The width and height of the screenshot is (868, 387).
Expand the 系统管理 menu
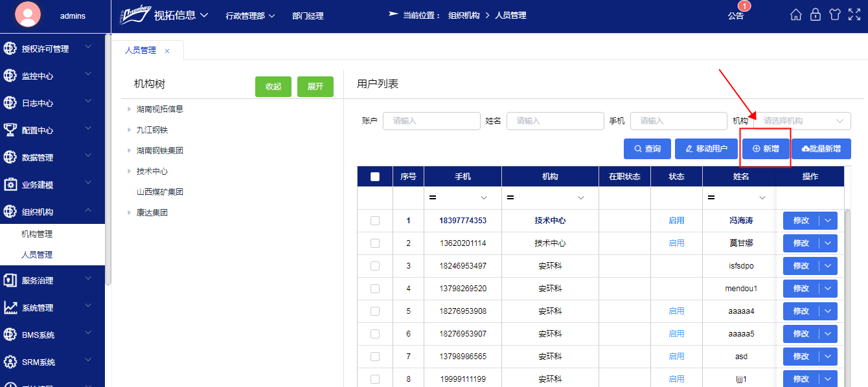click(x=88, y=306)
